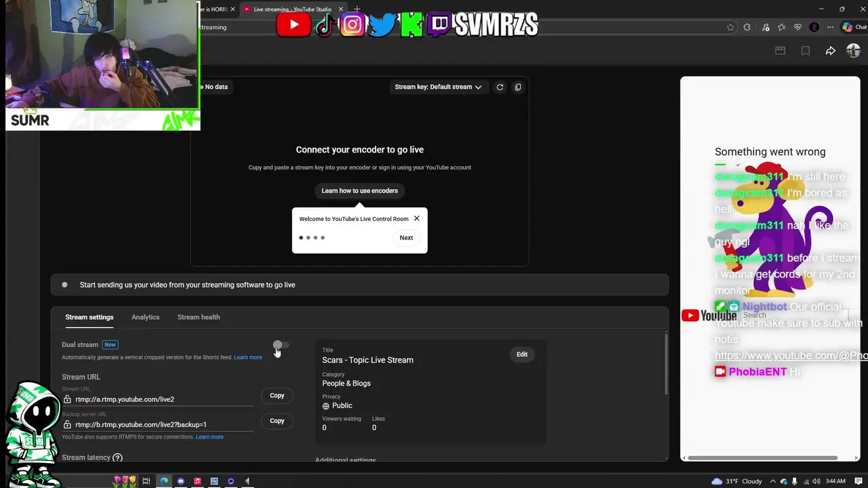
Task: Click the refresh stream key icon
Action: [500, 87]
